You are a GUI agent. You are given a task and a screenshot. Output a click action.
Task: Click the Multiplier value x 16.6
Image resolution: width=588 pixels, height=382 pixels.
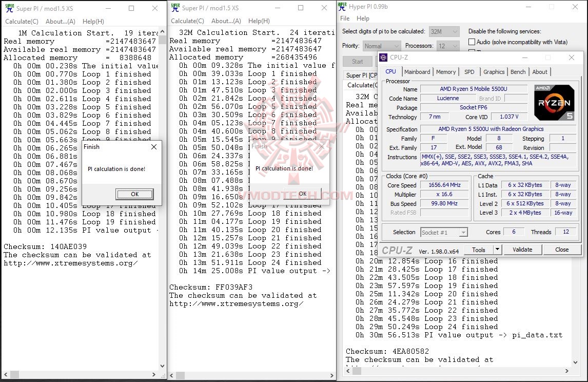[445, 195]
